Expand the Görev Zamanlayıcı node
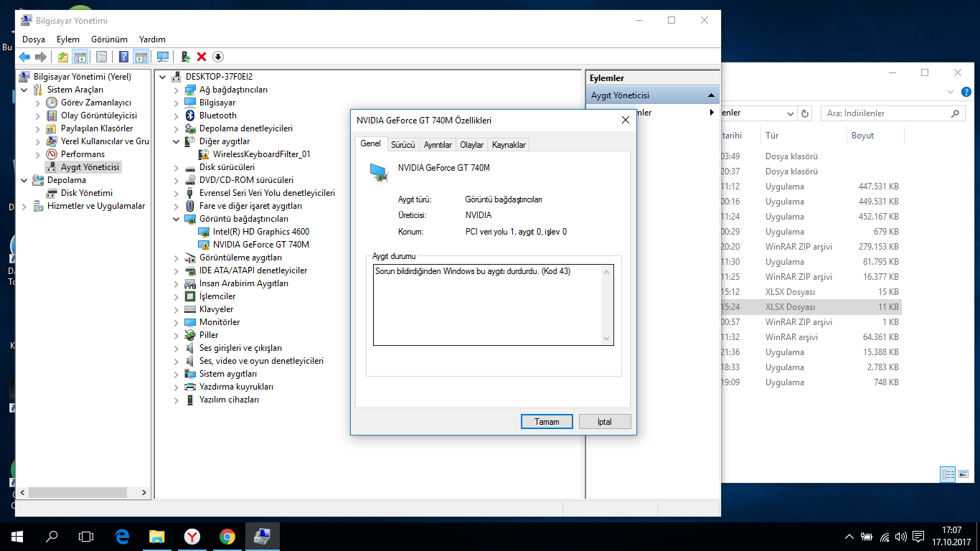 tap(38, 103)
